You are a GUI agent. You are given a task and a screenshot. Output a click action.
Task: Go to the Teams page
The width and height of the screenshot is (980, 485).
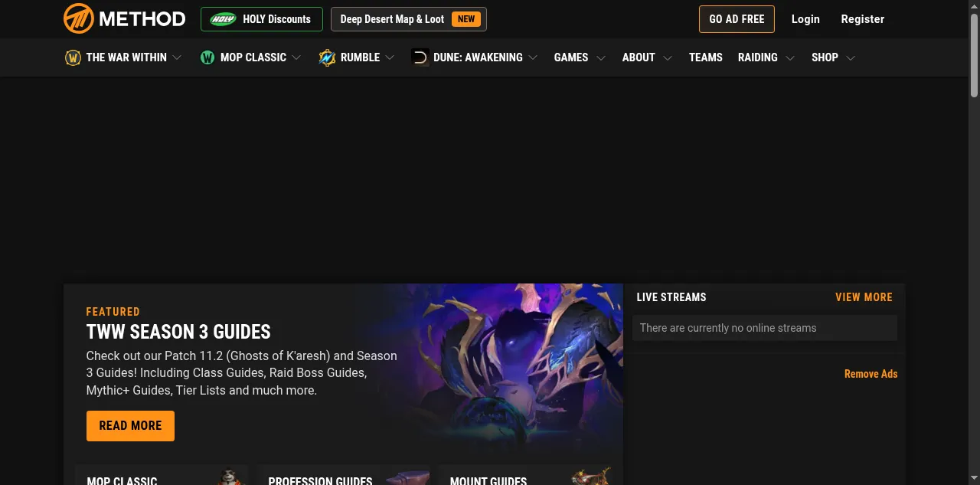[x=706, y=57]
